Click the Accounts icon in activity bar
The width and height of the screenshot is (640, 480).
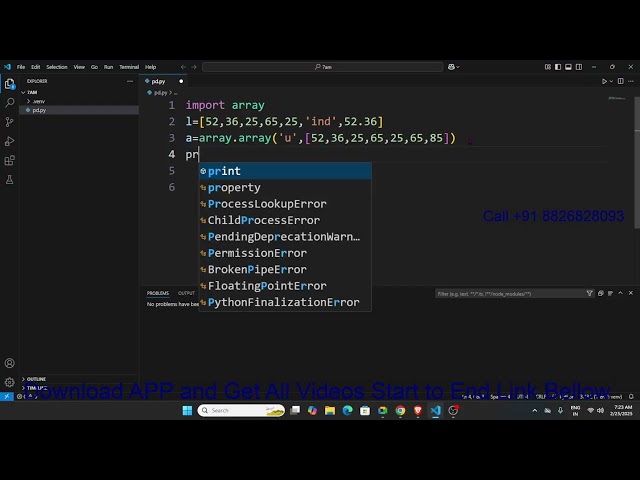[x=10, y=363]
